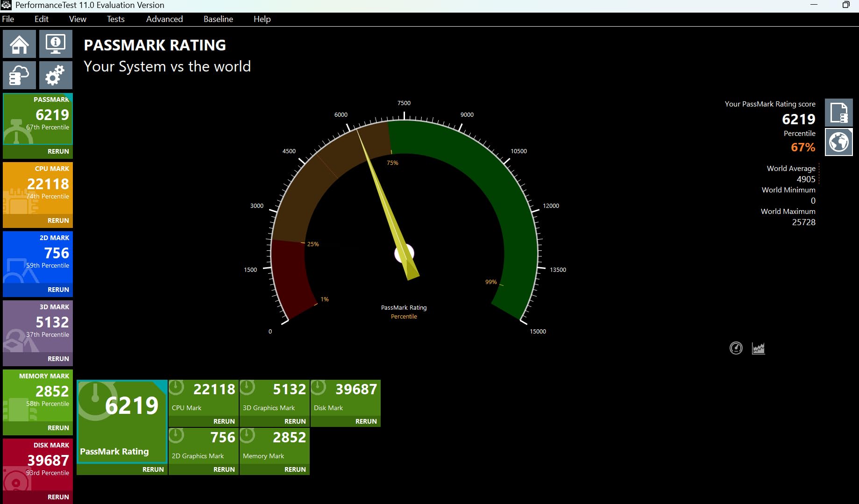Click RERUN under 2D Graphics Mark tile

pyautogui.click(x=203, y=469)
